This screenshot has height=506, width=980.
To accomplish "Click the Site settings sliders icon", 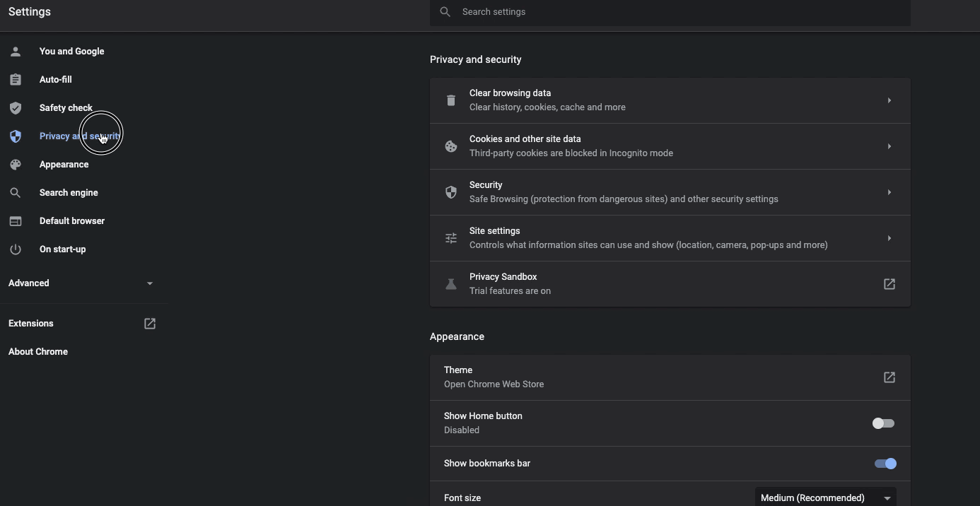I will pyautogui.click(x=451, y=238).
